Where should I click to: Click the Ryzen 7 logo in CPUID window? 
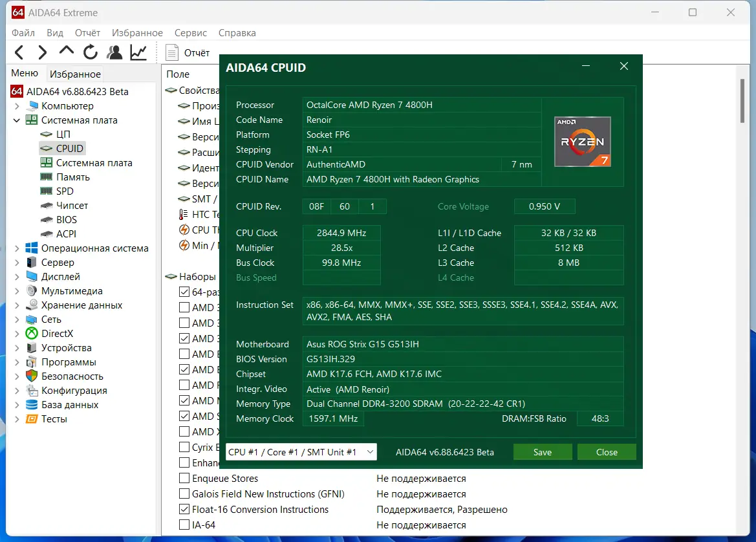tap(583, 142)
